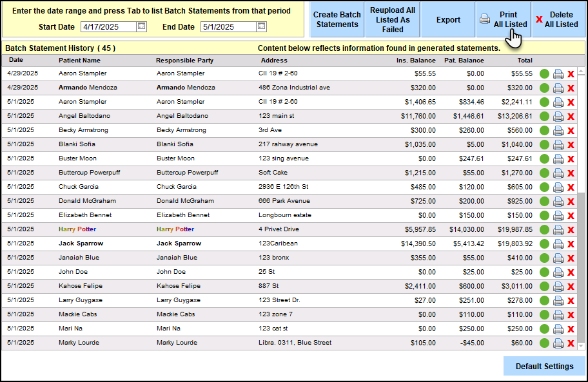Click Delete All Listed button
Viewport: 588px width, 382px height.
tap(558, 19)
